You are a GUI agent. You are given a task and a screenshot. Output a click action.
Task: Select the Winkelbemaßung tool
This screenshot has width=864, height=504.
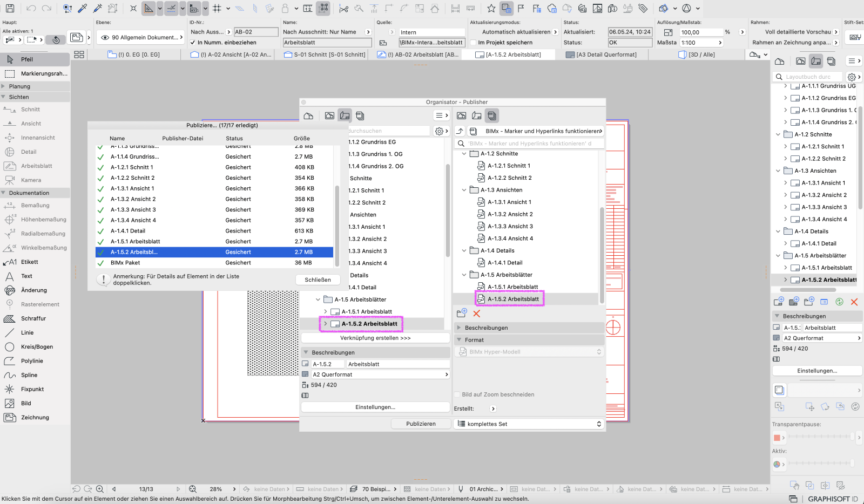point(35,248)
